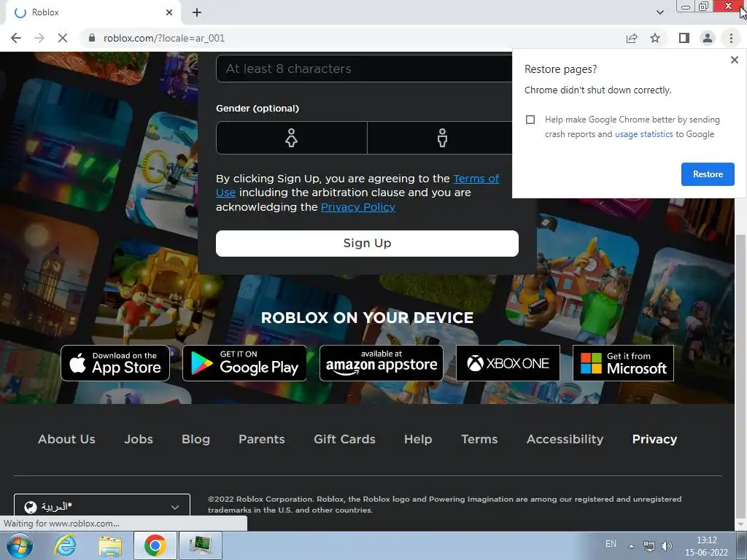This screenshot has height=560, width=747.
Task: Click the scrollbar down arrow
Action: point(741,524)
